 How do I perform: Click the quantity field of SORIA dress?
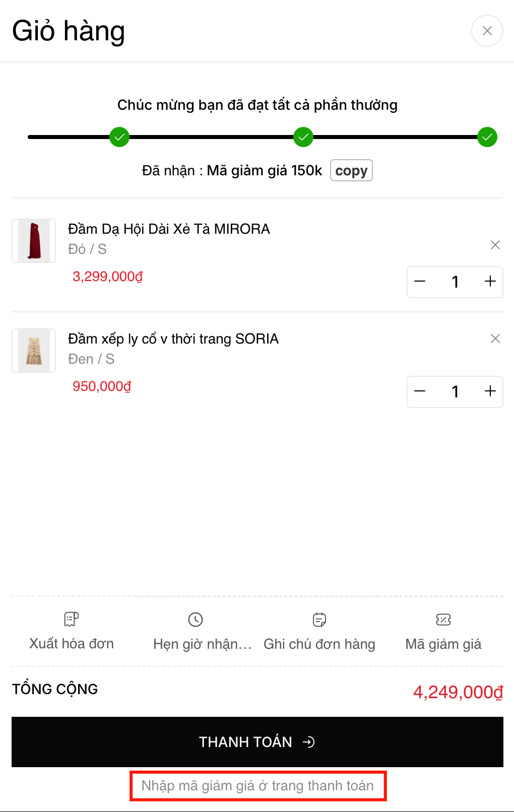point(455,391)
